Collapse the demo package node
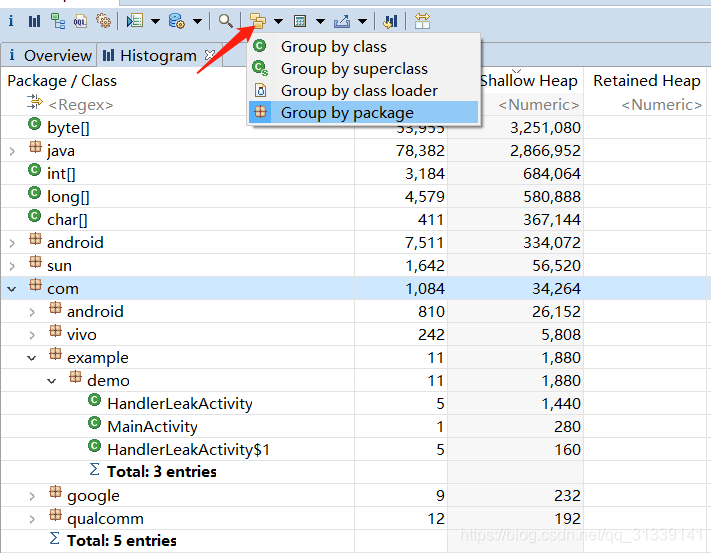The image size is (711, 553). [52, 381]
